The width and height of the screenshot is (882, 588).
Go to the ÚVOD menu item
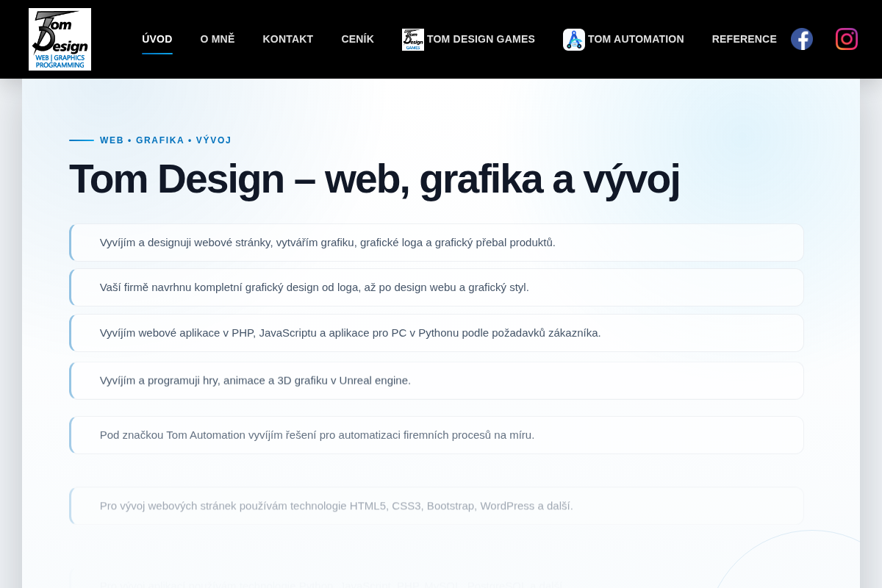[x=157, y=39]
